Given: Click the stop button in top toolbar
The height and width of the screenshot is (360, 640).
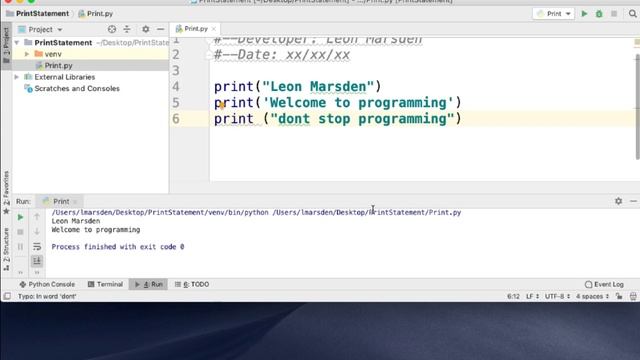Looking at the screenshot, I should [613, 14].
